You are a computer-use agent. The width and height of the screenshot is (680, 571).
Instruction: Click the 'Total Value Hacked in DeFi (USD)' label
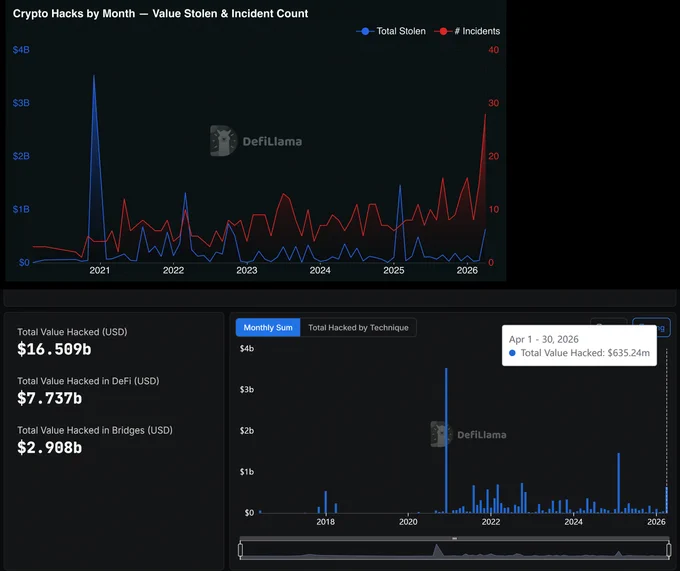point(88,381)
